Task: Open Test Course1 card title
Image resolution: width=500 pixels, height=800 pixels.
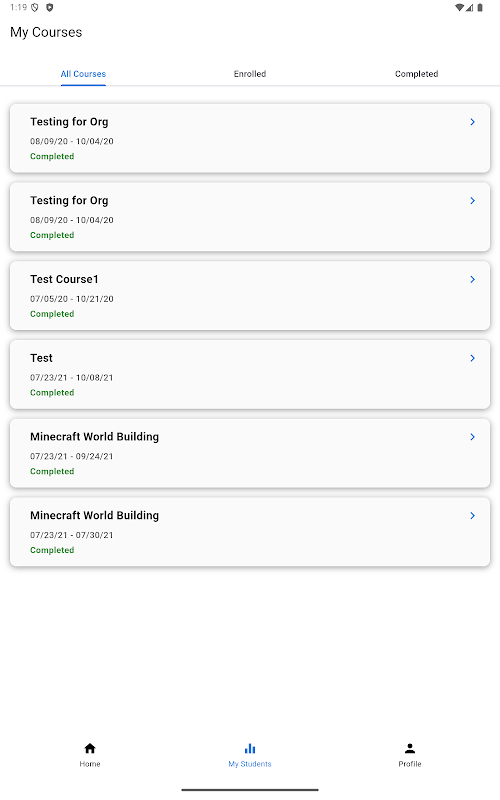Action: pos(64,279)
